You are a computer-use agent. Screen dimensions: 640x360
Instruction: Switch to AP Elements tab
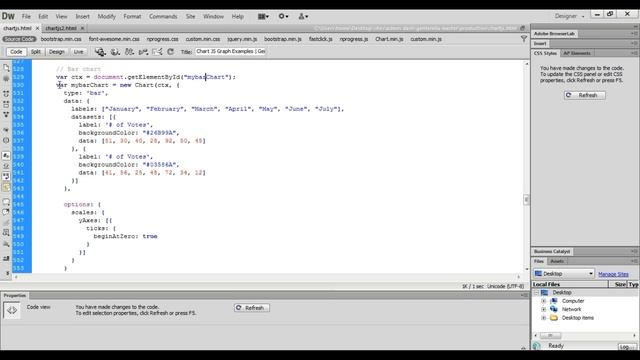coord(577,53)
